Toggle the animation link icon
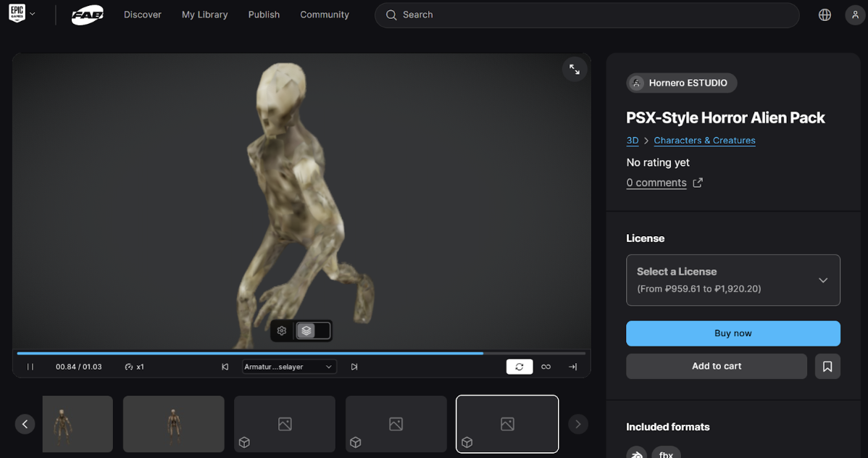This screenshot has width=868, height=458. 546,367
